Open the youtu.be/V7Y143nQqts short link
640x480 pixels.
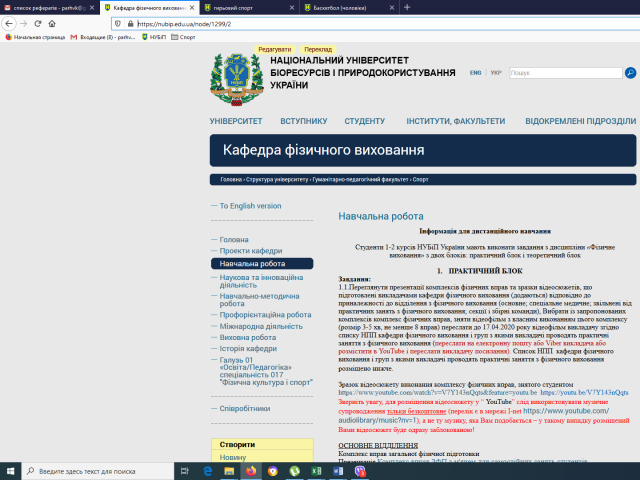pos(584,393)
